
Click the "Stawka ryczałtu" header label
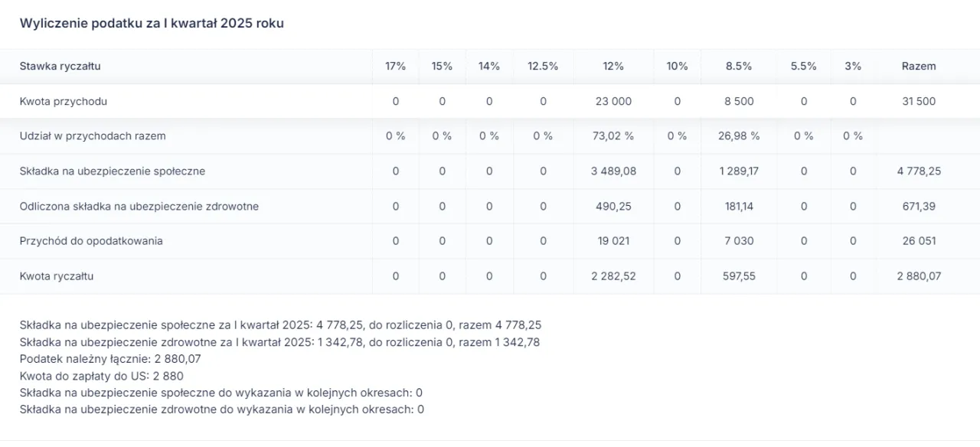(x=60, y=66)
